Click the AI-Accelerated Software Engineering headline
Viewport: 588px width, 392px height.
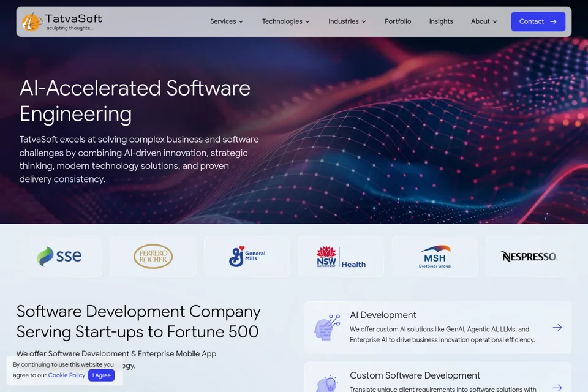(135, 100)
